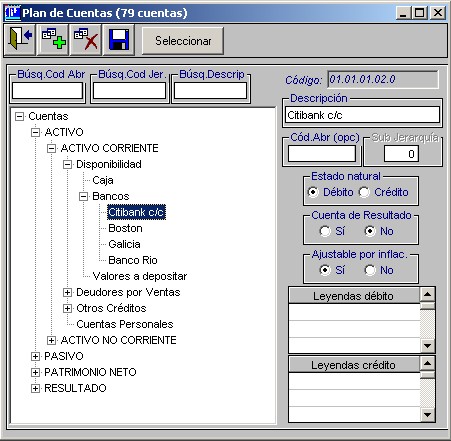Click up arrow of Leyendas débito scrollbar
The image size is (451, 441).
click(x=427, y=295)
